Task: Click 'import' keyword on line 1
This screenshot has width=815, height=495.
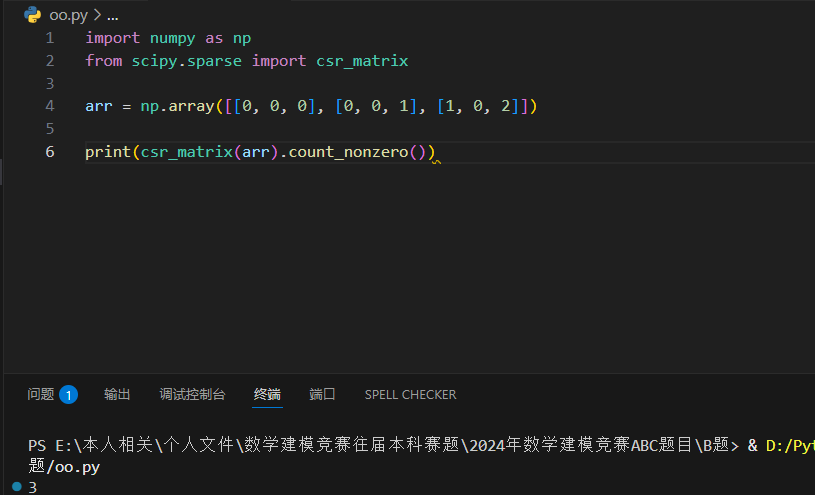Action: pos(113,38)
